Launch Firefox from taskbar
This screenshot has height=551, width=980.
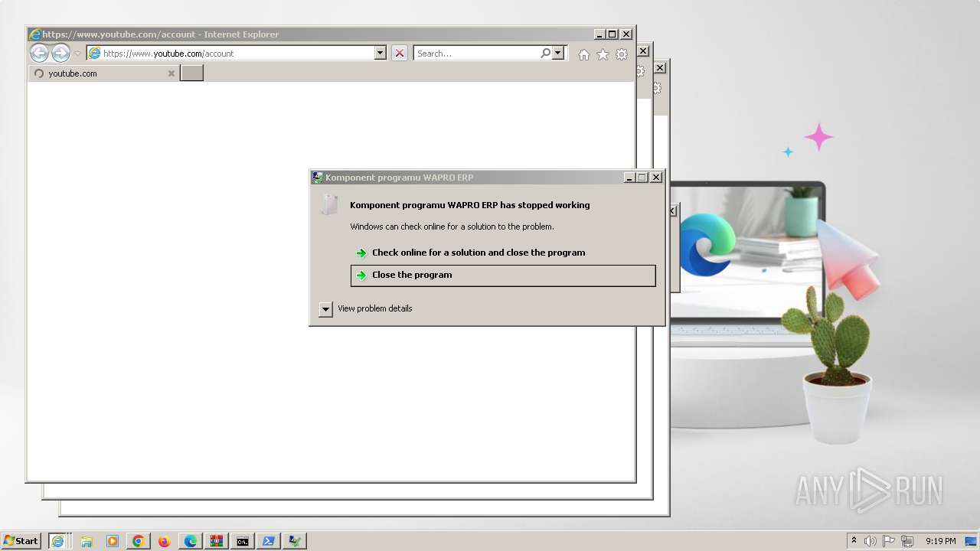[164, 541]
